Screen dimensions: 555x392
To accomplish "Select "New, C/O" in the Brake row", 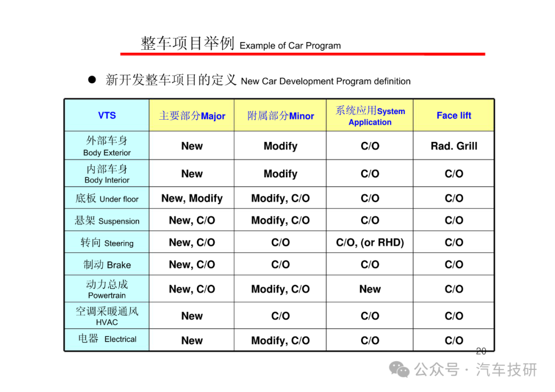I will pos(192,264).
